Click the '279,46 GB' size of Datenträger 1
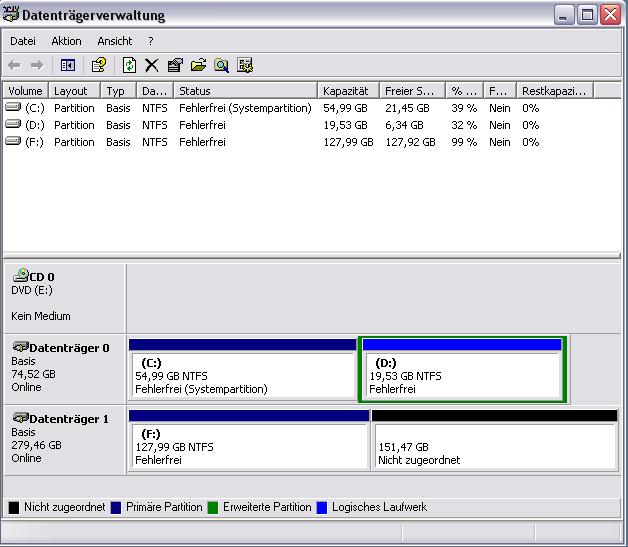Image resolution: width=628 pixels, height=547 pixels. pyautogui.click(x=36, y=445)
